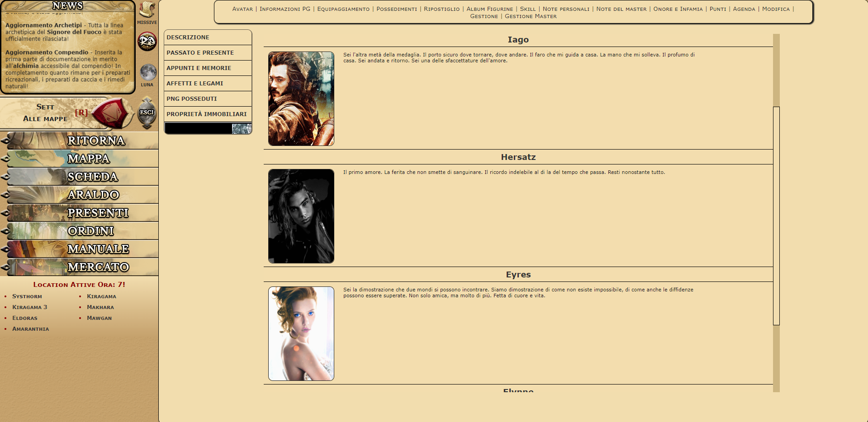The image size is (868, 422).
Task: Open the Skill menu item
Action: click(x=528, y=9)
